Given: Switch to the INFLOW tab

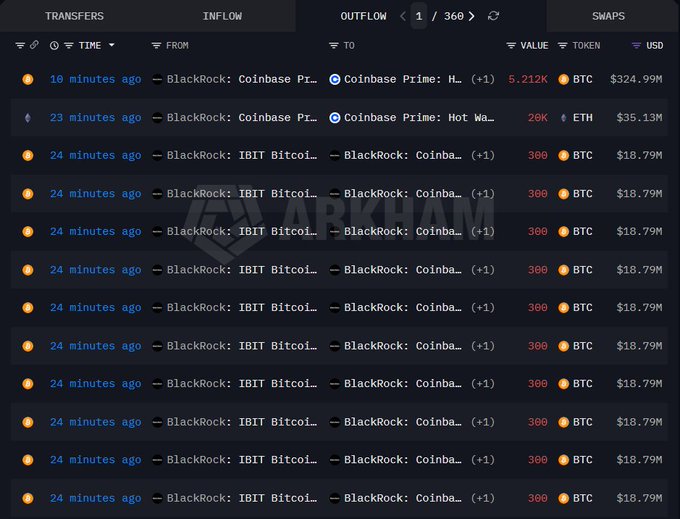Looking at the screenshot, I should pyautogui.click(x=222, y=16).
